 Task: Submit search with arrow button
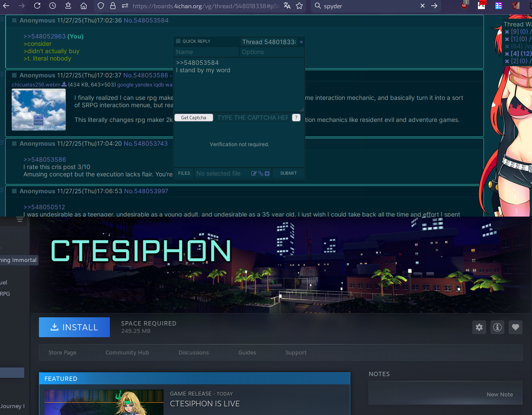pos(434,6)
